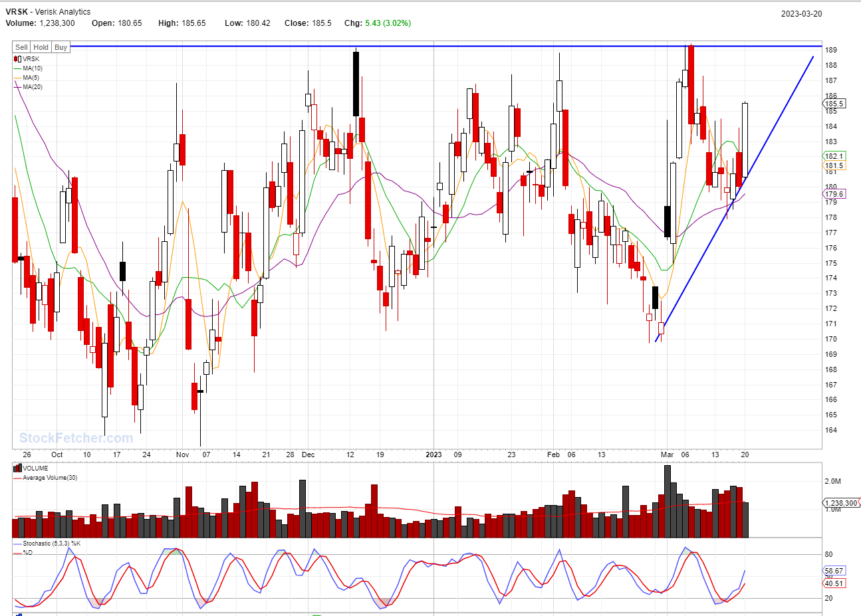The image size is (861, 616).
Task: Click the Oct label on time axis
Action: pos(57,455)
